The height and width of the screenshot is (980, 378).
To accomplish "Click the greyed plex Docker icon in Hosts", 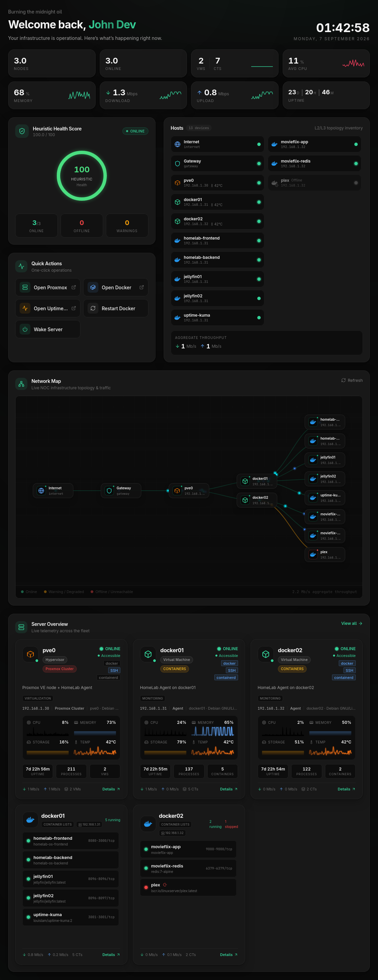I will [x=274, y=182].
